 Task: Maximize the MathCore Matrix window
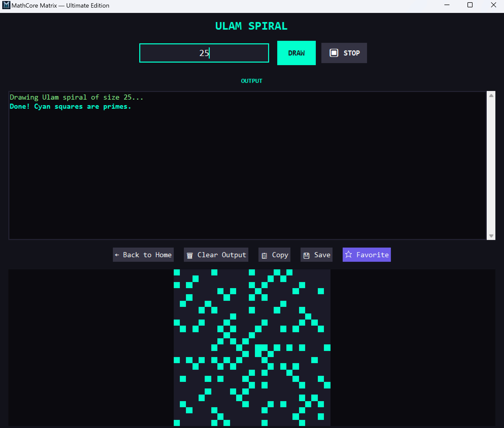click(470, 5)
